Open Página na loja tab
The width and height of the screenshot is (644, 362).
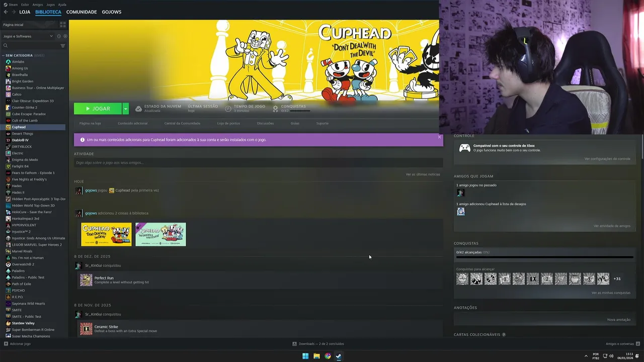(x=90, y=123)
